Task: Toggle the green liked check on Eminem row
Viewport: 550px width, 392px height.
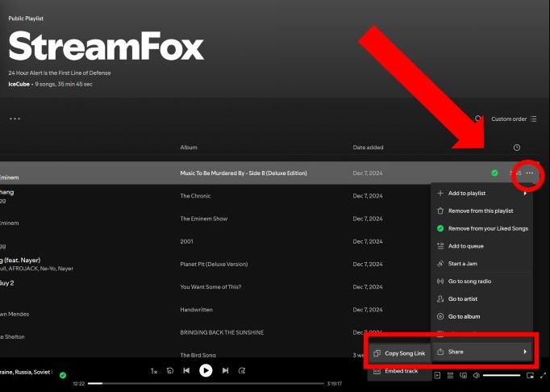Action: click(x=494, y=173)
